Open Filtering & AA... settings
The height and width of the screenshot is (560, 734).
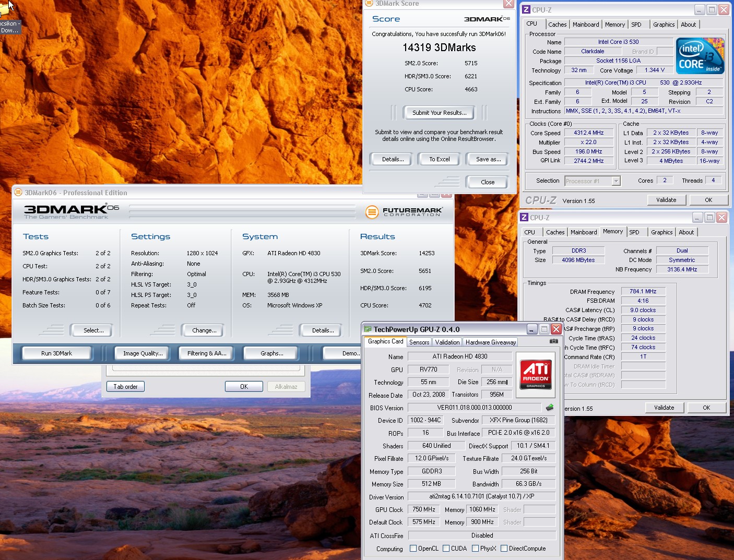pos(207,353)
